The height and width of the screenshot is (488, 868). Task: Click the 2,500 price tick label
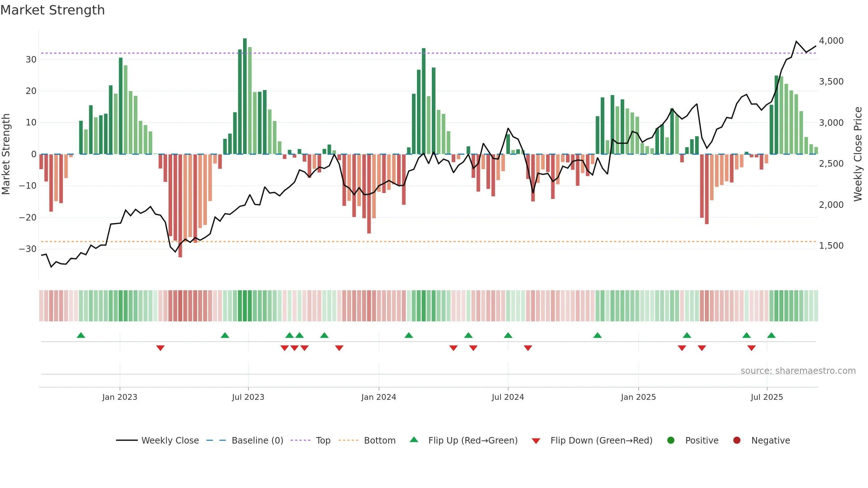[831, 164]
